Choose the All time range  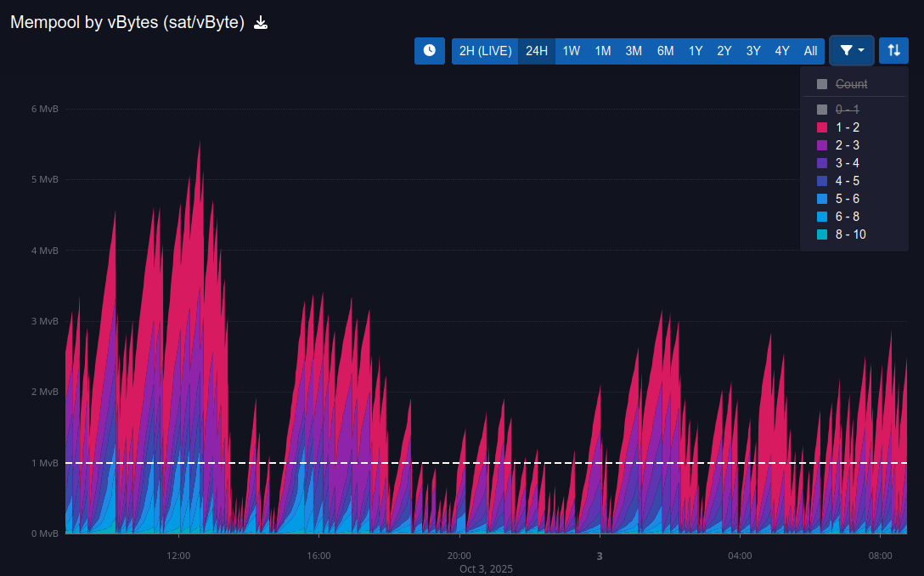[810, 51]
